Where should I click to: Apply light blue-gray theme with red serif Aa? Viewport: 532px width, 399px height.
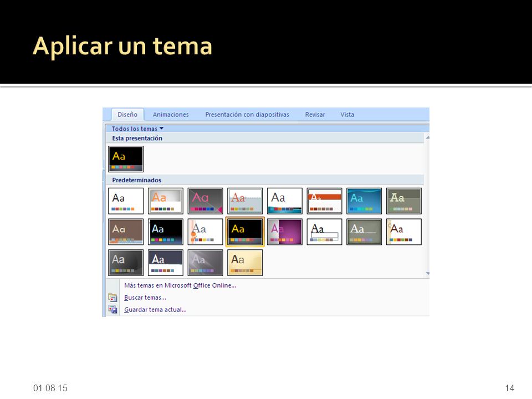(245, 201)
